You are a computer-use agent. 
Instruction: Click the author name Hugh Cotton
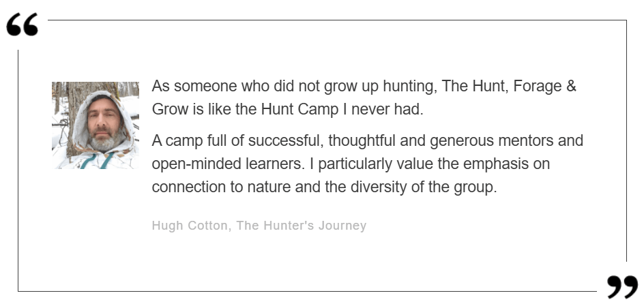pyautogui.click(x=190, y=226)
